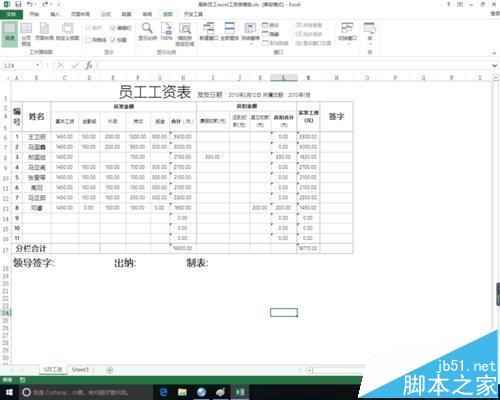Open File Explorer from the taskbar
This screenshot has height=400, width=500.
(182, 392)
